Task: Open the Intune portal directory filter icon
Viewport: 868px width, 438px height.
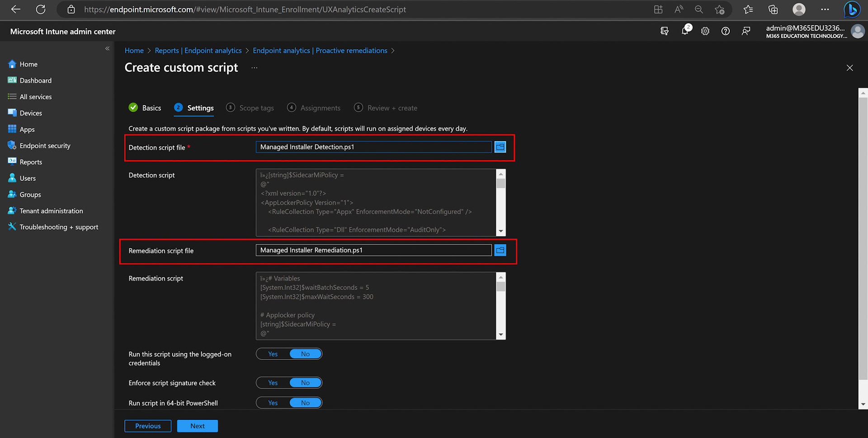Action: (x=664, y=31)
